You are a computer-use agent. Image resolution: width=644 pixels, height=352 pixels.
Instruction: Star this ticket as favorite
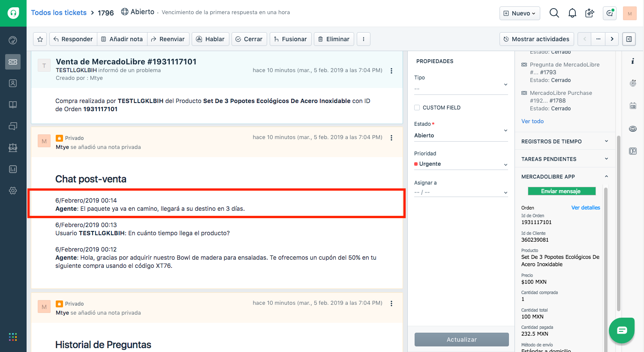click(x=40, y=39)
